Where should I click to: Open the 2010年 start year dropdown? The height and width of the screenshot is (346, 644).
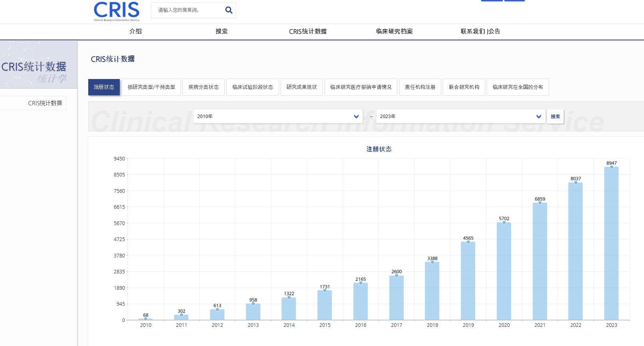coord(278,116)
